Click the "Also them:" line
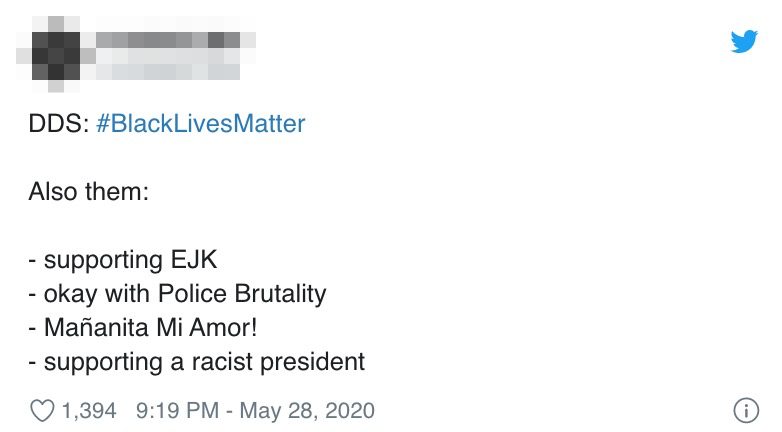The width and height of the screenshot is (782, 432). (x=89, y=192)
